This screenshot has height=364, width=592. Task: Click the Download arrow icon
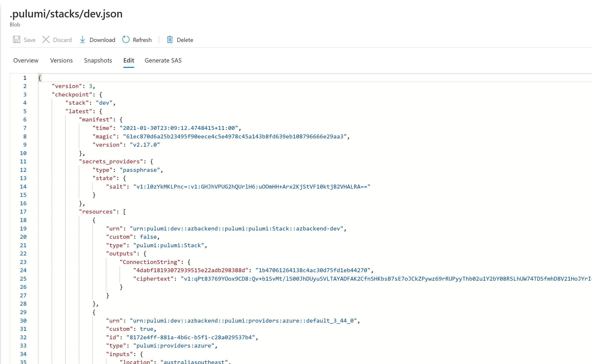[82, 40]
